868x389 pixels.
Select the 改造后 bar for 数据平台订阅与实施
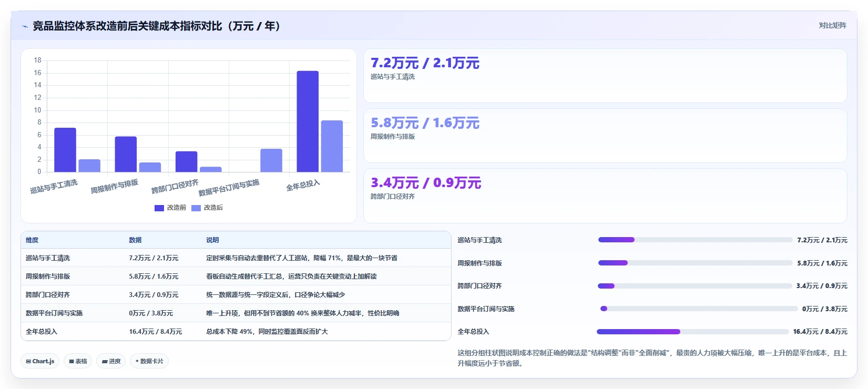(x=271, y=160)
